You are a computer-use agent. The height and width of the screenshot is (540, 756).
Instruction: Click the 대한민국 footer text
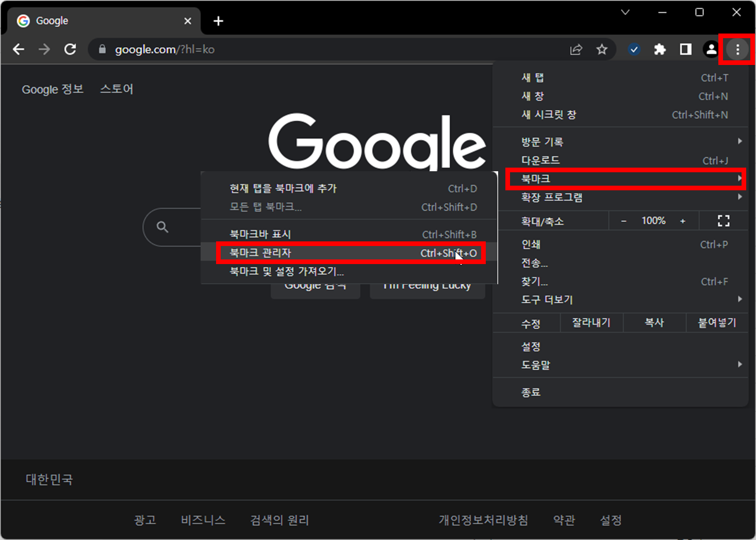50,480
